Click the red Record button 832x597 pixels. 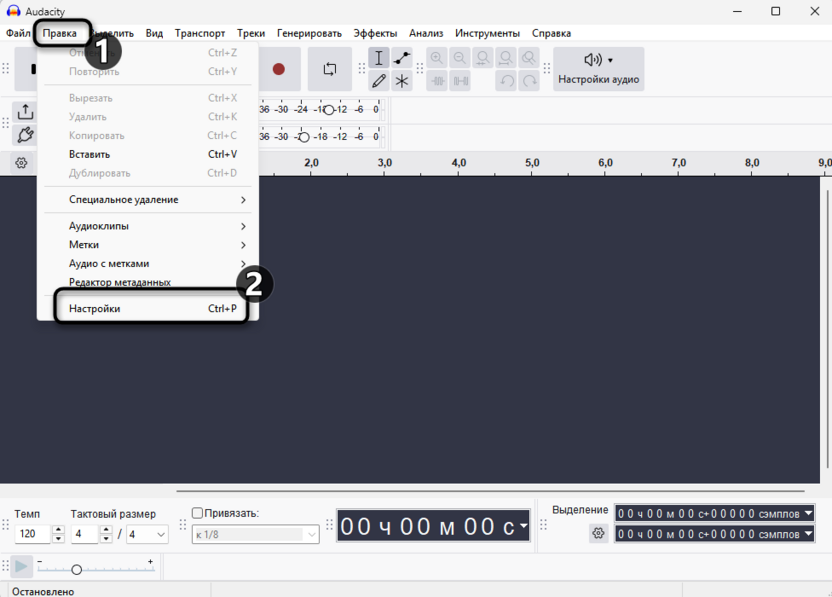tap(279, 69)
